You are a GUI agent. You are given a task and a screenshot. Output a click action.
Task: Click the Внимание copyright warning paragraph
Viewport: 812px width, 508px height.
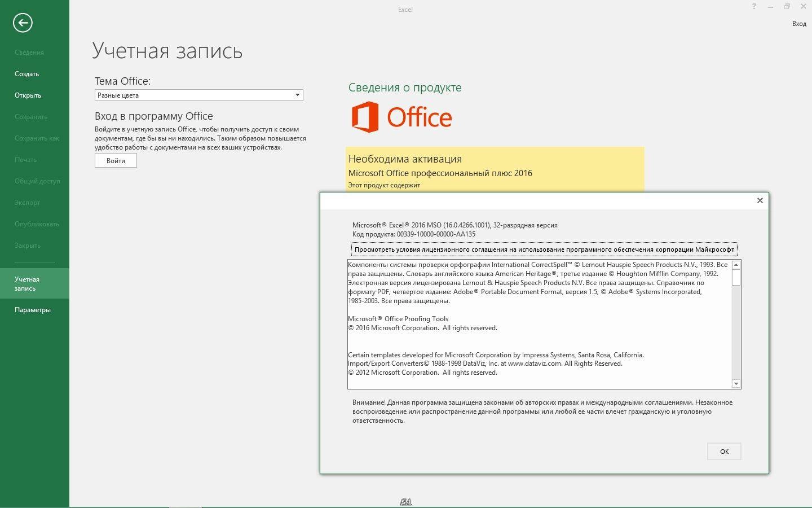(x=542, y=411)
